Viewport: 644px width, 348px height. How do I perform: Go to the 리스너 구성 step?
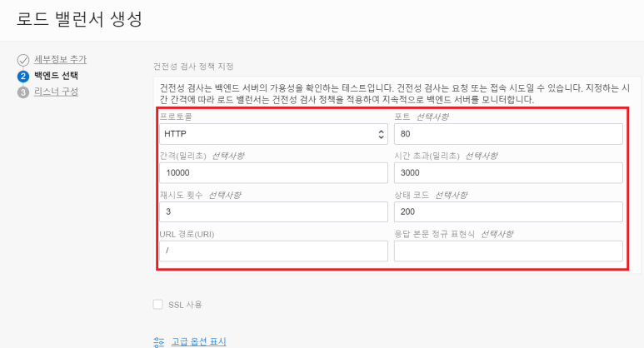pyautogui.click(x=56, y=92)
